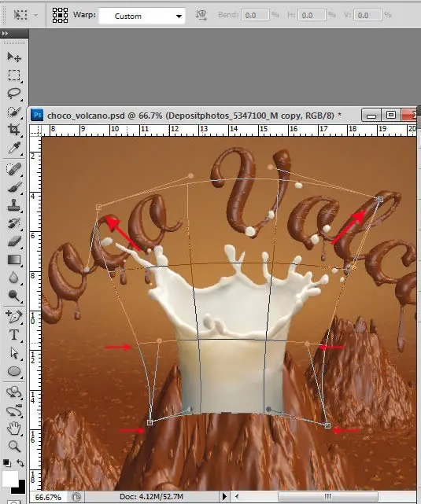
Task: Activate the Zoom tool
Action: (x=14, y=446)
